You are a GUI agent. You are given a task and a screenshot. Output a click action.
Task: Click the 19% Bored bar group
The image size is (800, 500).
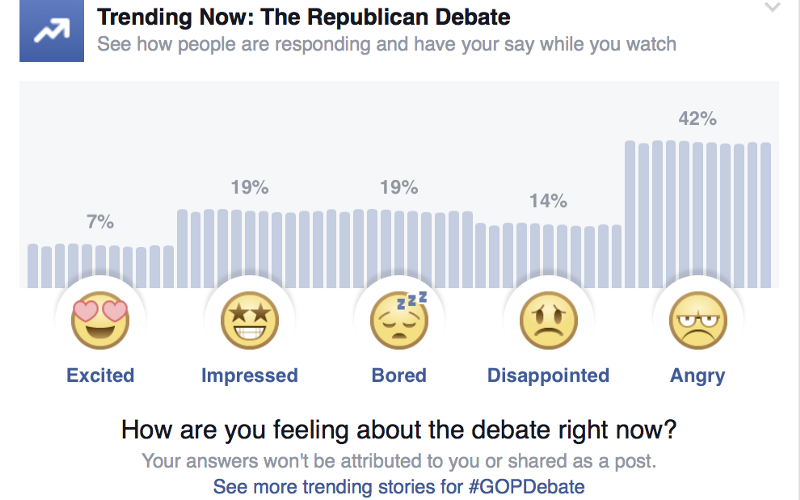(399, 248)
